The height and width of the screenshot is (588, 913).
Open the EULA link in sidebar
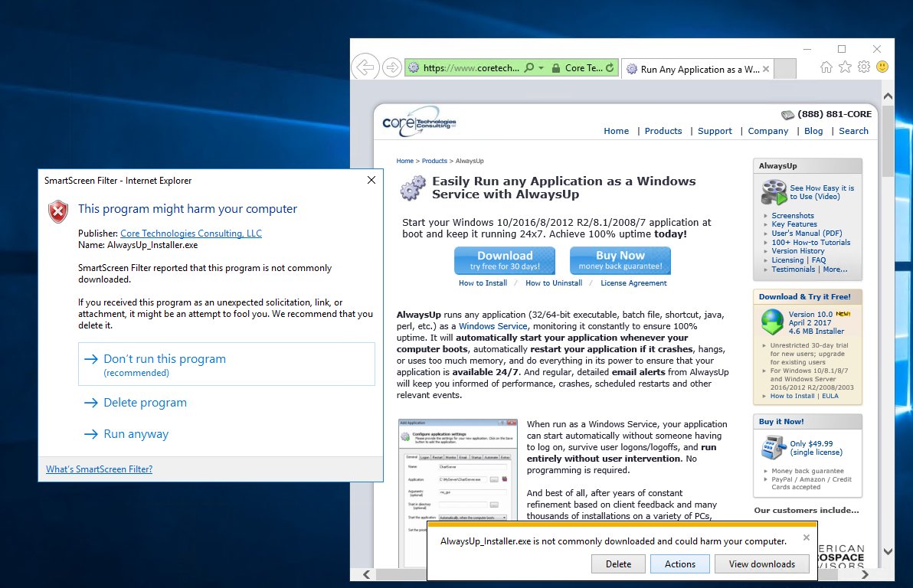pyautogui.click(x=830, y=396)
